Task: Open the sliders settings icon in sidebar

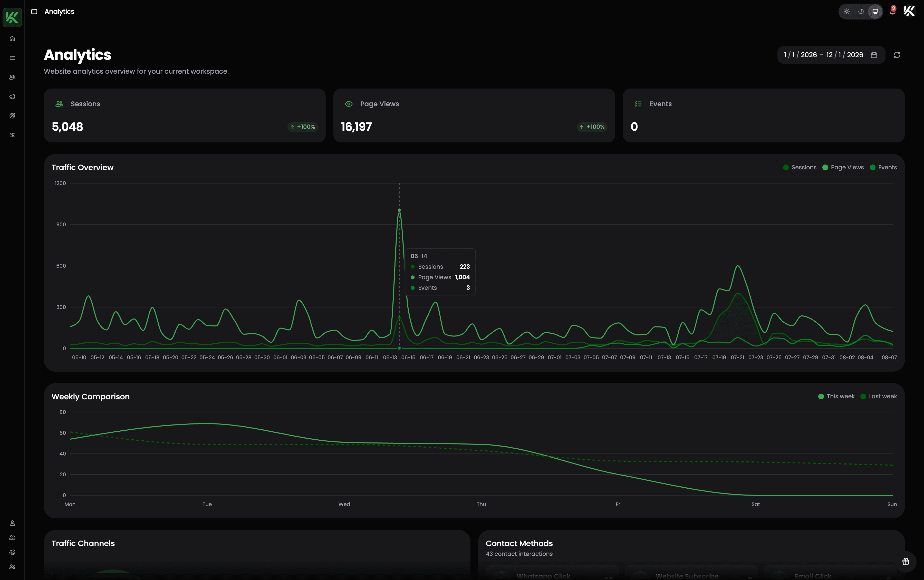Action: (12, 135)
